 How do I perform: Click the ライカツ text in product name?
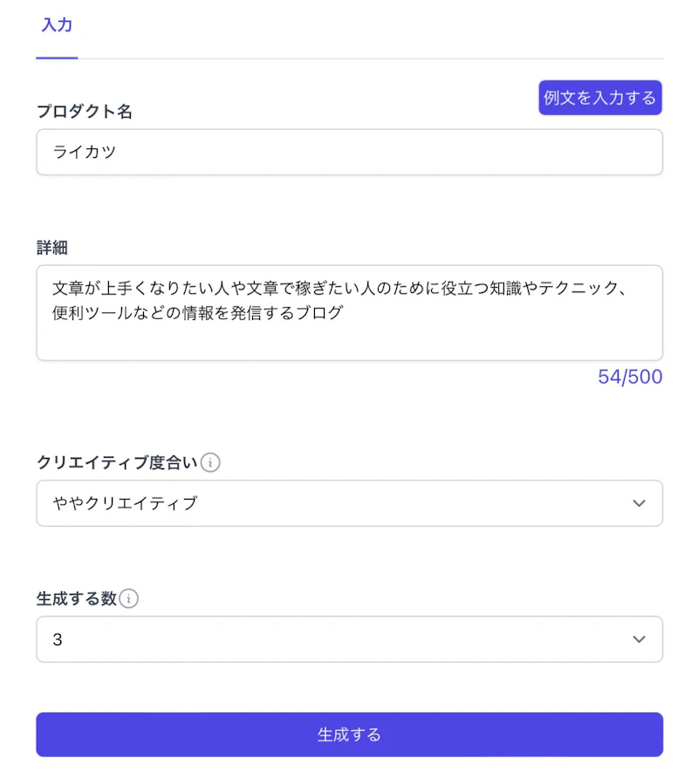point(85,153)
